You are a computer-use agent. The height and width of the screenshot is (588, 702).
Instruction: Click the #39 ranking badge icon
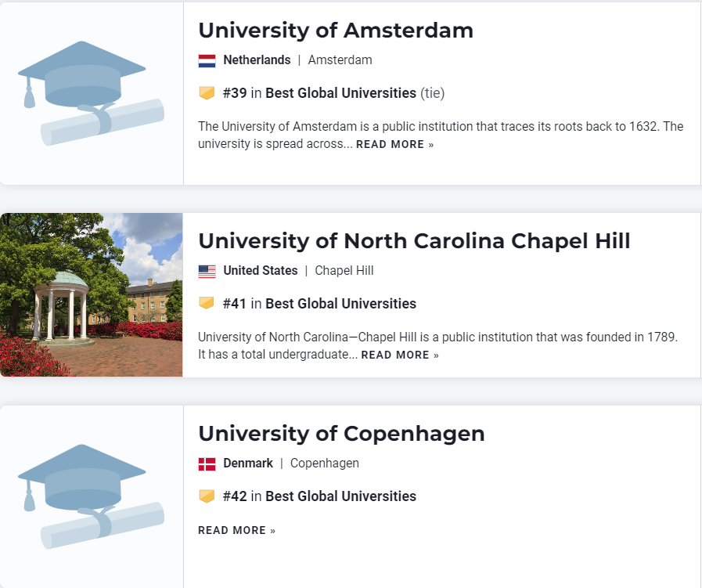207,93
